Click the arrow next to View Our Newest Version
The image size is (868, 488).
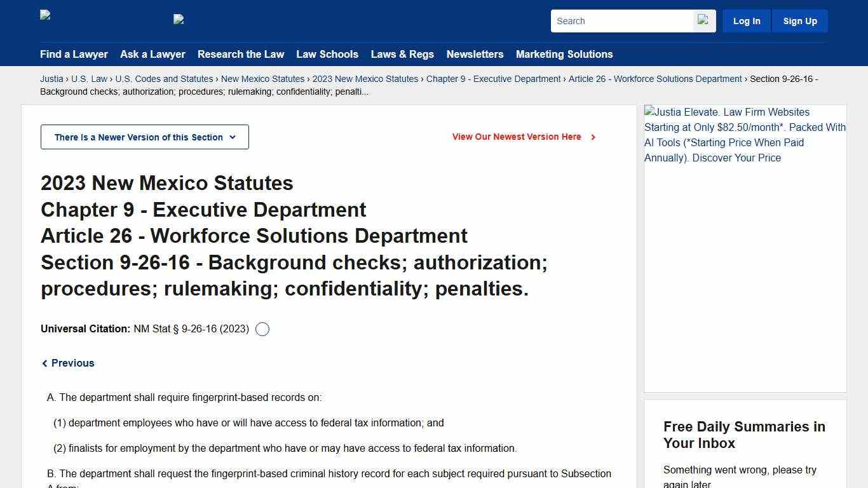coord(592,137)
